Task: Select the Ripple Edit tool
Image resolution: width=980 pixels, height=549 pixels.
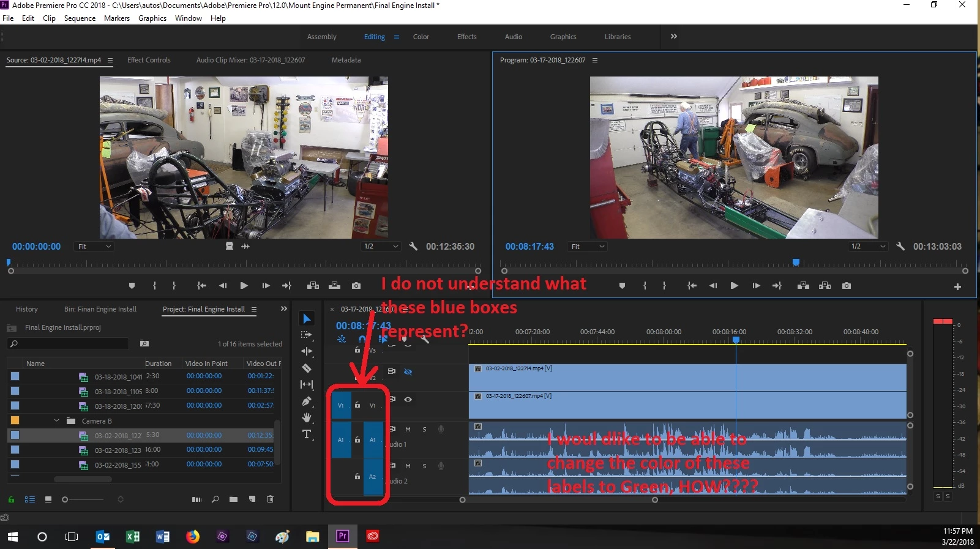Action: (x=307, y=351)
